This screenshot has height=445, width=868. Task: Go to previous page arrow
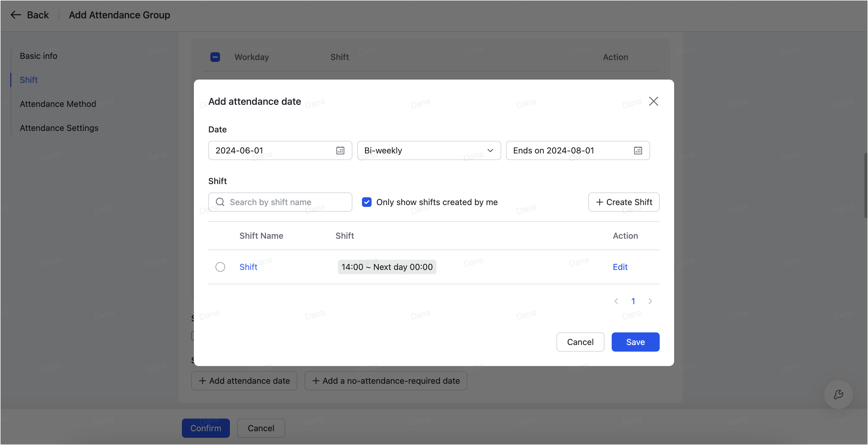pos(616,301)
